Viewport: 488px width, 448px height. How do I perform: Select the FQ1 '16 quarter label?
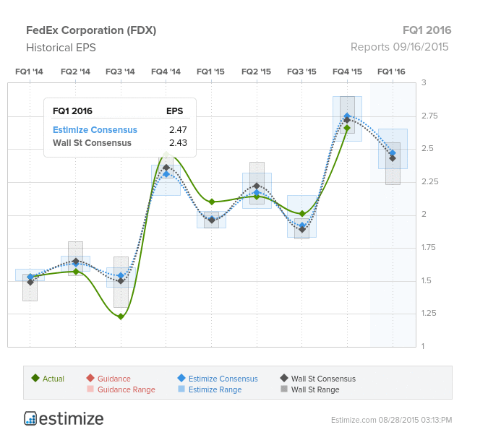391,72
